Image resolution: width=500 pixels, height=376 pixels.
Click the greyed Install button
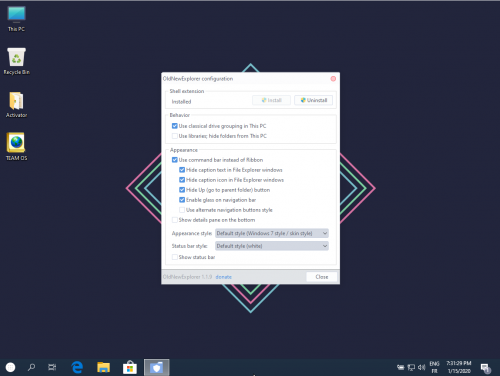271,100
